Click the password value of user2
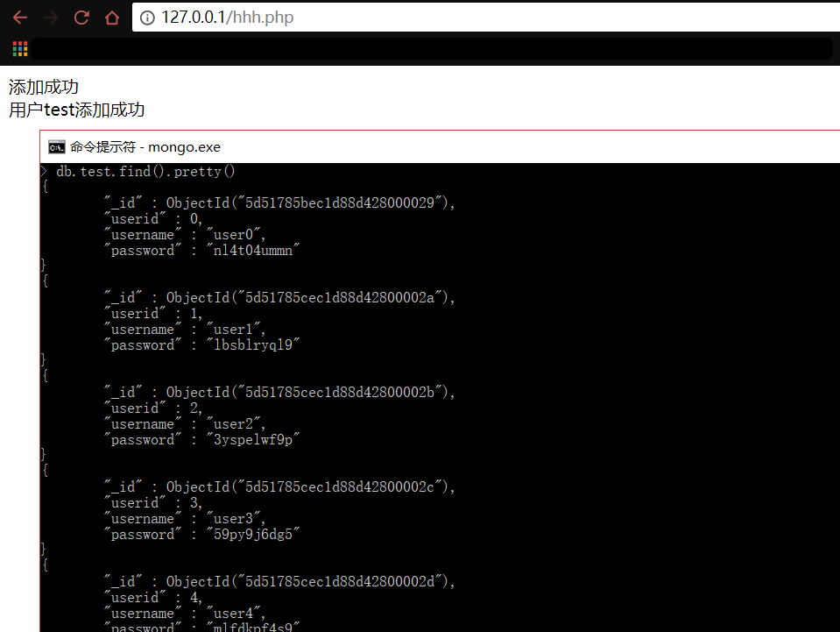Image resolution: width=840 pixels, height=632 pixels. click(253, 440)
